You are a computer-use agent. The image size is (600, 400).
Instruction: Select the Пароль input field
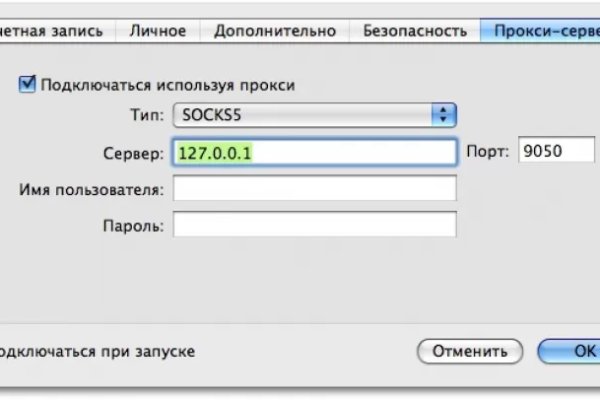click(x=315, y=224)
